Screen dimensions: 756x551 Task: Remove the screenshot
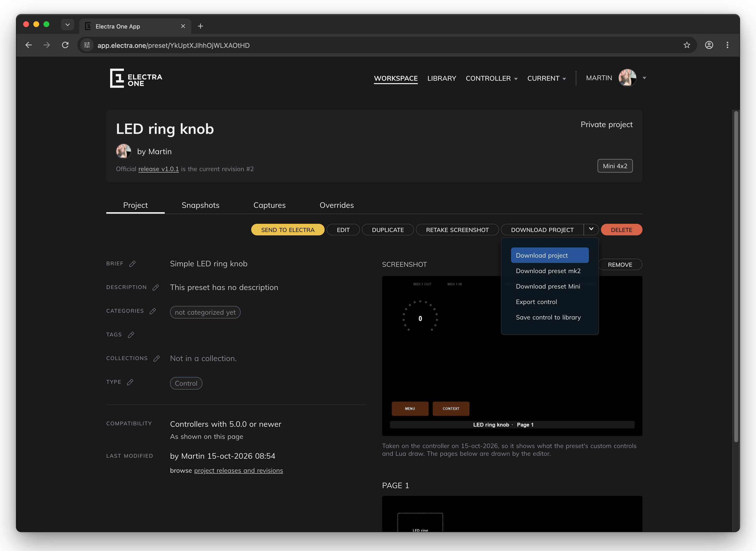pyautogui.click(x=620, y=264)
